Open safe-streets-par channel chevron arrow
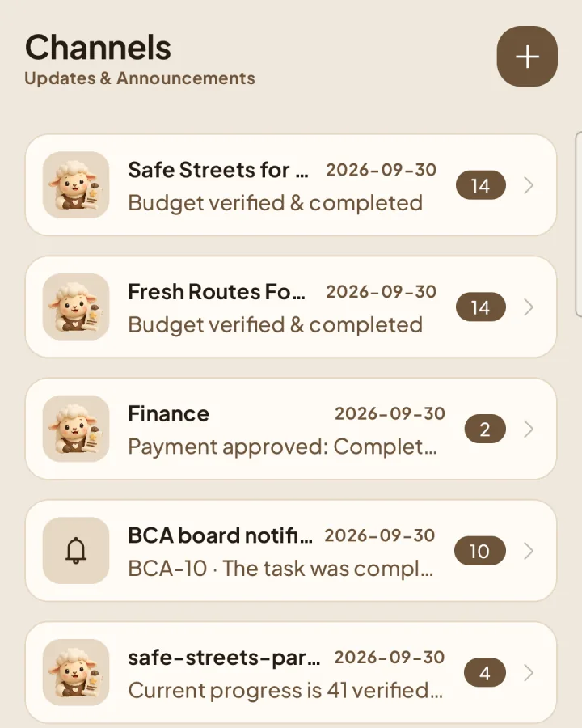Image resolution: width=582 pixels, height=728 pixels. coord(529,673)
